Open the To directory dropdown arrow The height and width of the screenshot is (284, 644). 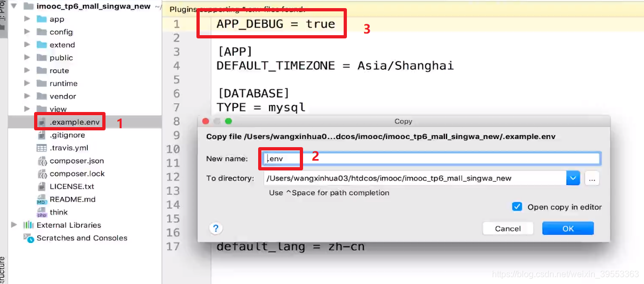coord(573,179)
